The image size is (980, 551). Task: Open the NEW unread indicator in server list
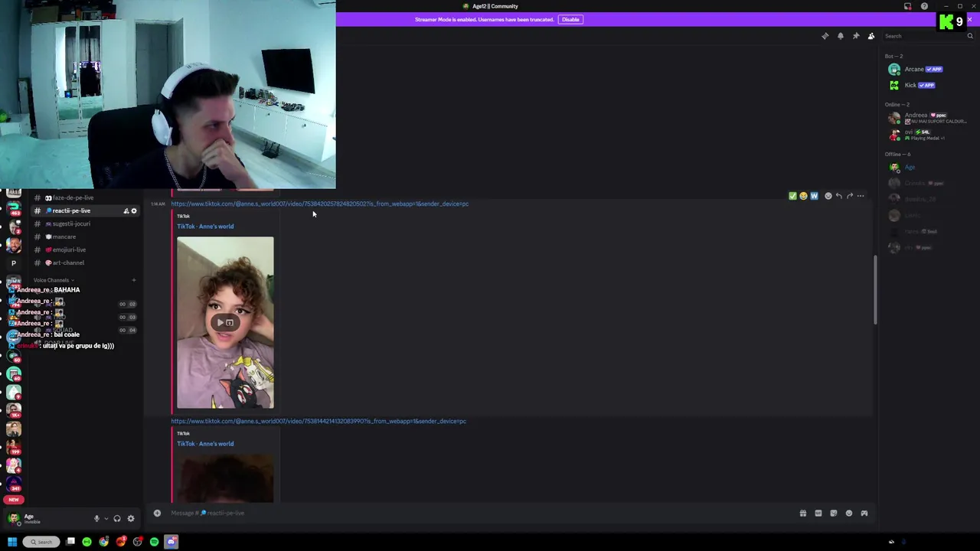point(13,500)
